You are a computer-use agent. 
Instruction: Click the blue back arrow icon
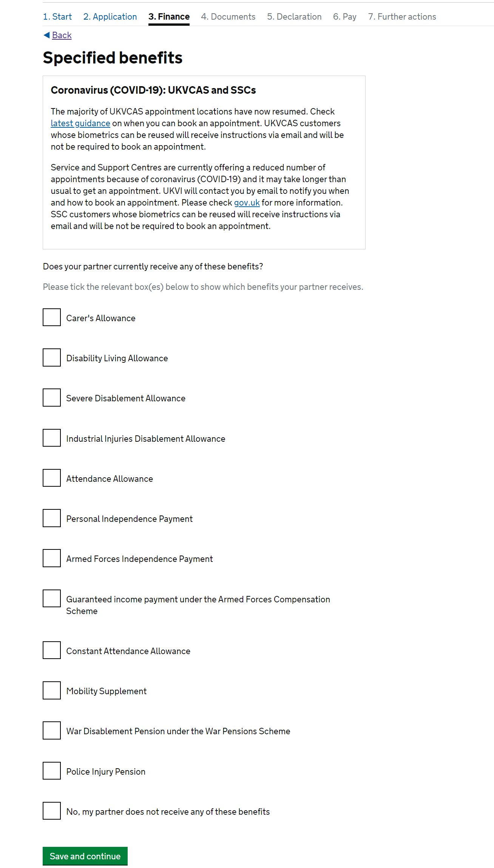pos(47,35)
